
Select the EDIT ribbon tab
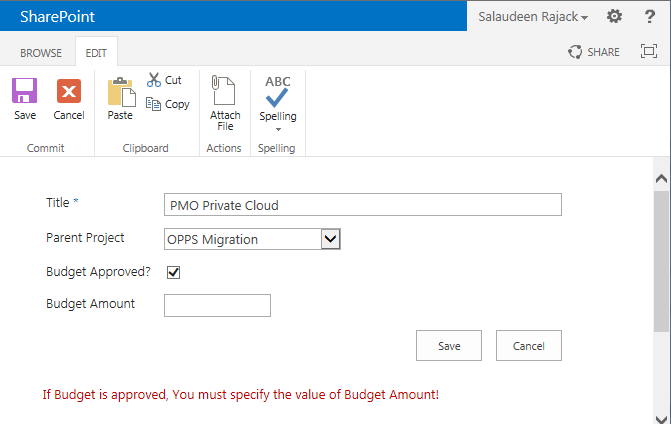tap(96, 53)
